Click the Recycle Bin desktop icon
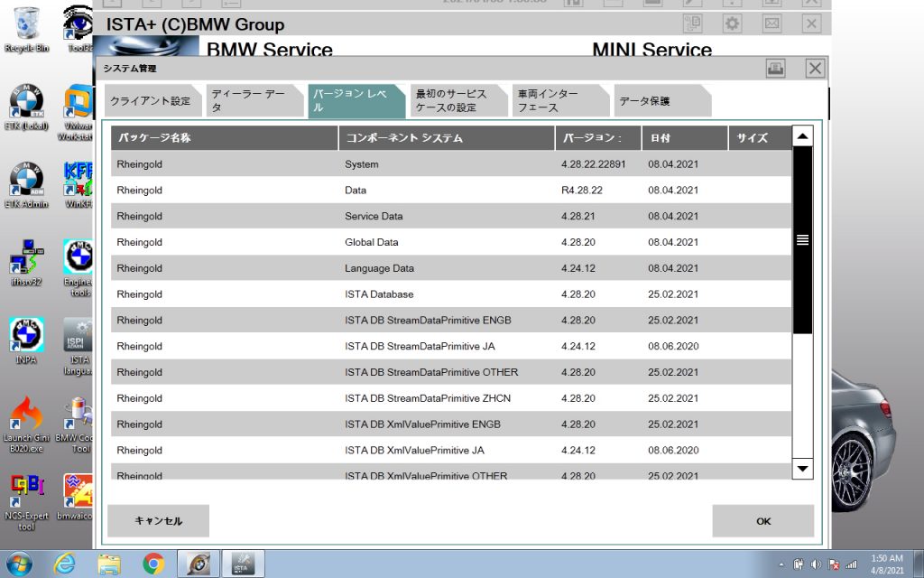Image resolution: width=924 pixels, height=578 pixels. [x=26, y=30]
